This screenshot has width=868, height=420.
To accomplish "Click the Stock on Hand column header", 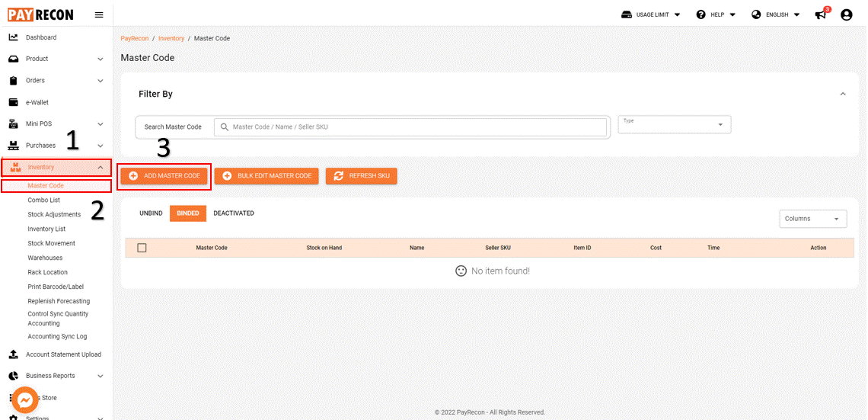I will (324, 248).
